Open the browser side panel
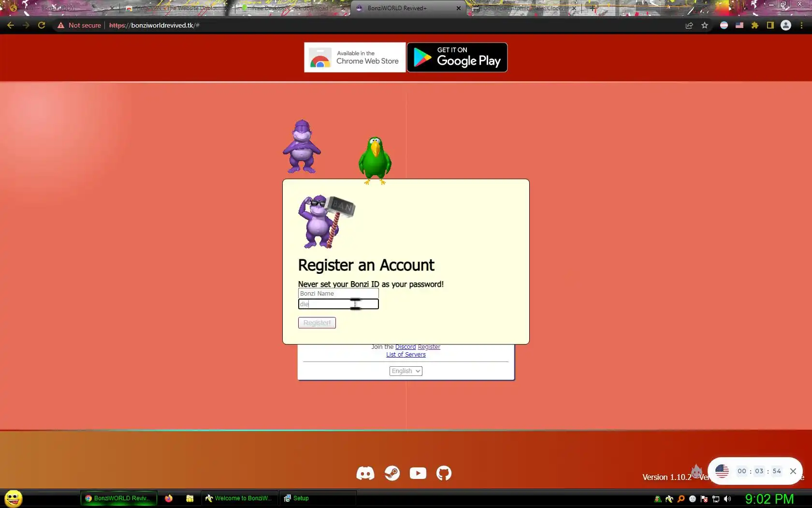 [770, 25]
